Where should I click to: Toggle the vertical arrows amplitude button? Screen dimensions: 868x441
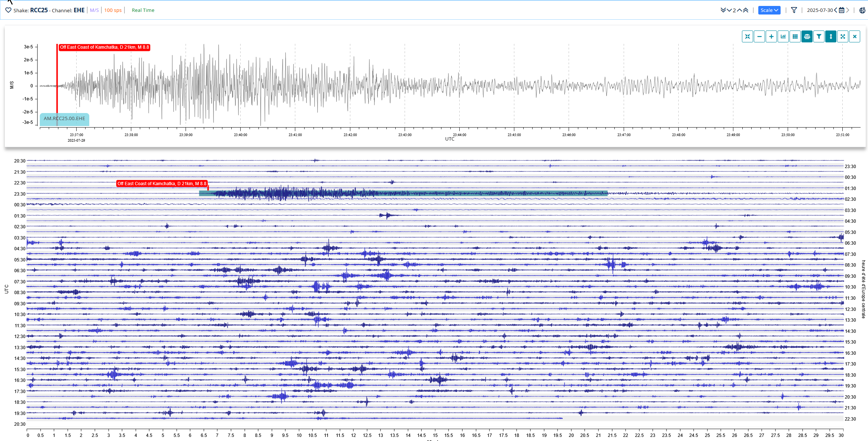pos(830,36)
